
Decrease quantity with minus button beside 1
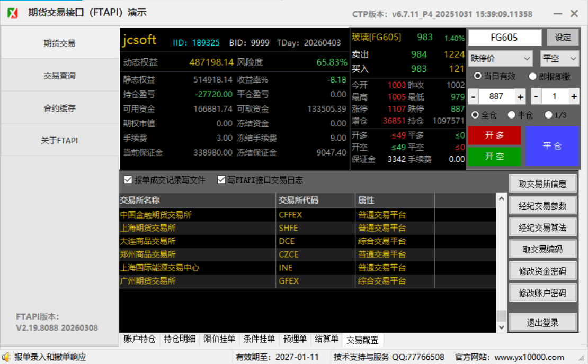pyautogui.click(x=536, y=97)
